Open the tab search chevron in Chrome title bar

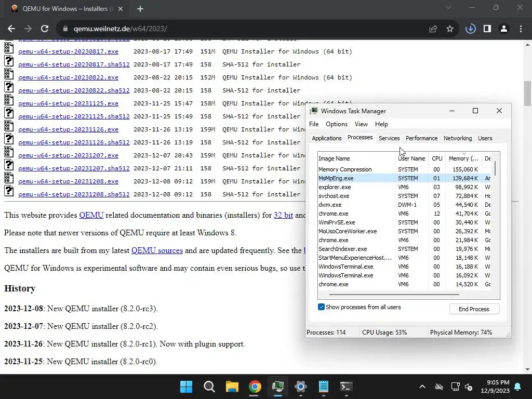pos(448,7)
